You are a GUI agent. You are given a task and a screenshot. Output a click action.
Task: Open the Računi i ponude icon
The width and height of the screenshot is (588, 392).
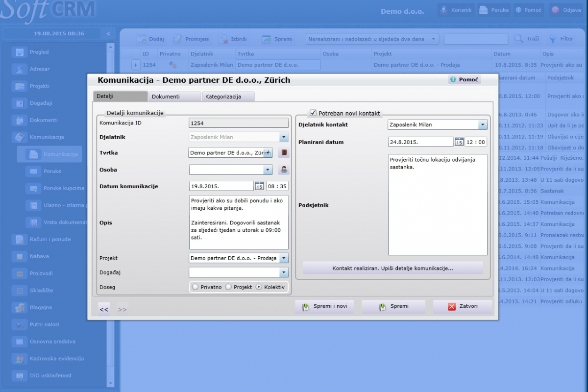[x=20, y=240]
